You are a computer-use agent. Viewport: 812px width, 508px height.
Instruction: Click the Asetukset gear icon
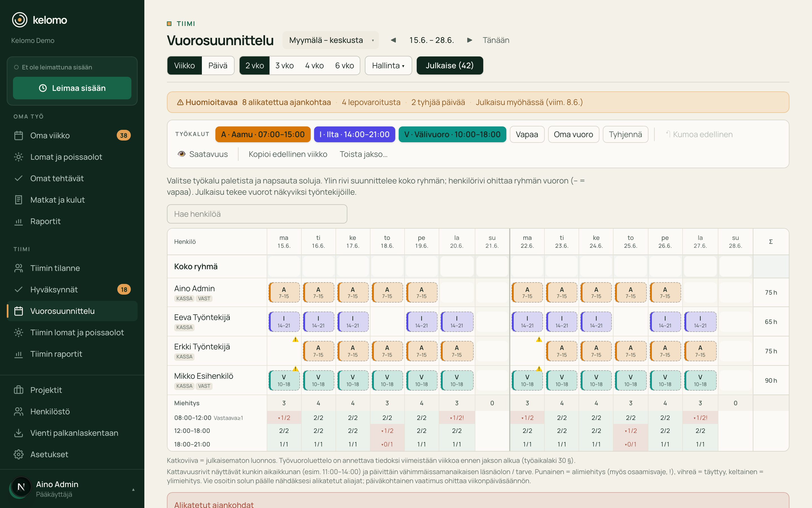18,455
